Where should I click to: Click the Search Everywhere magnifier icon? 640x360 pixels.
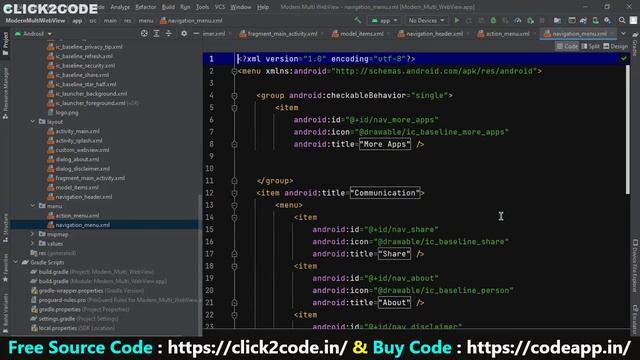622,20
